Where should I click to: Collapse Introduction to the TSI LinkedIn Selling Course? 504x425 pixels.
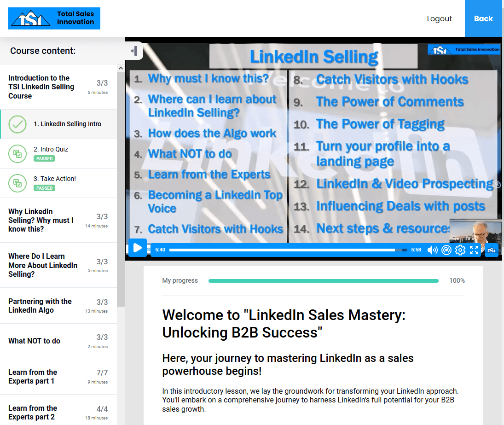click(x=58, y=87)
